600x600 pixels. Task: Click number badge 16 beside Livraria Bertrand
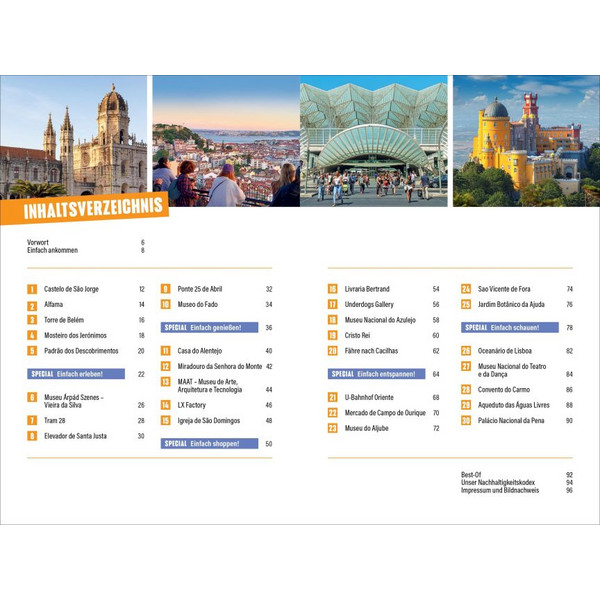(333, 289)
